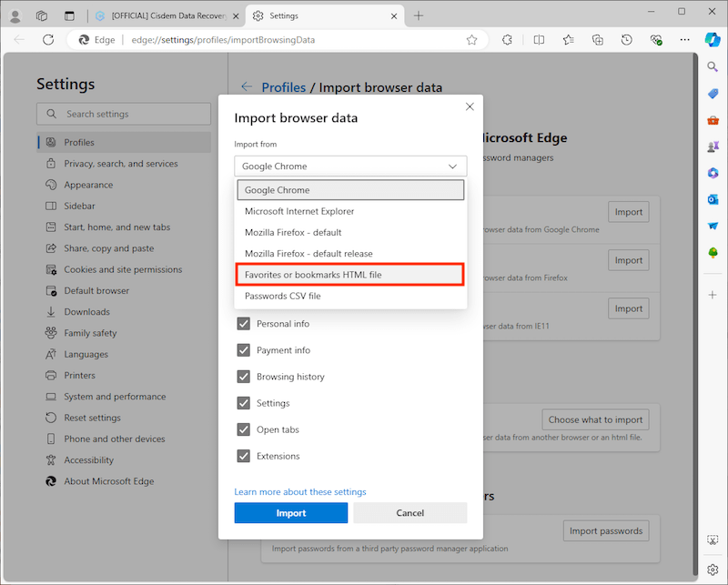Screen dimensions: 728x585
Task: Add a sidebar app with plus icon
Action: 713,295
